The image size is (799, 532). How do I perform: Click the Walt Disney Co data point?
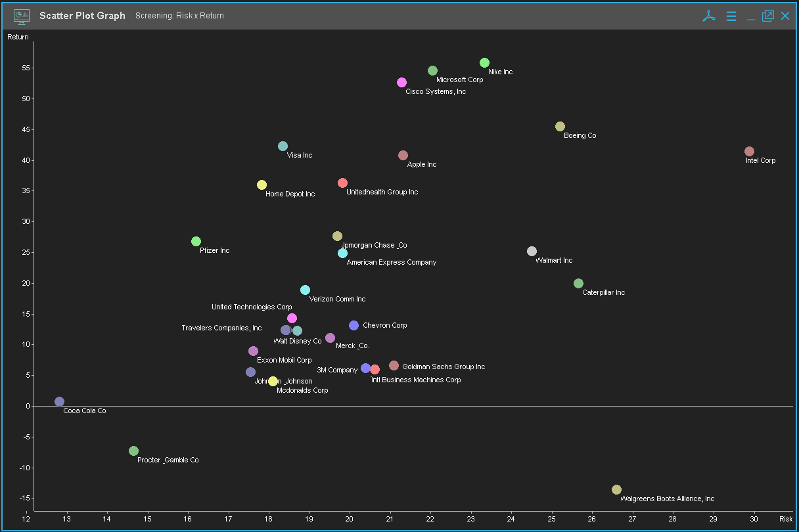[297, 330]
